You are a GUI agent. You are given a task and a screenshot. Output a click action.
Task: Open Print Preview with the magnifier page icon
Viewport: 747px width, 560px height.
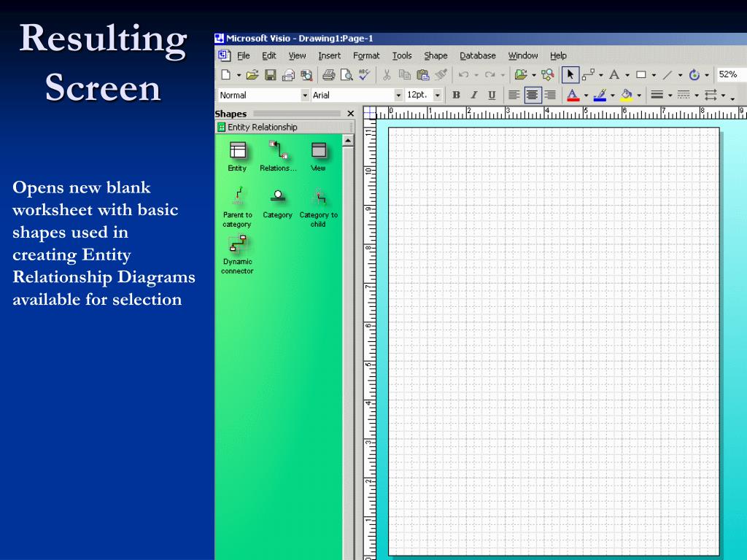point(347,75)
